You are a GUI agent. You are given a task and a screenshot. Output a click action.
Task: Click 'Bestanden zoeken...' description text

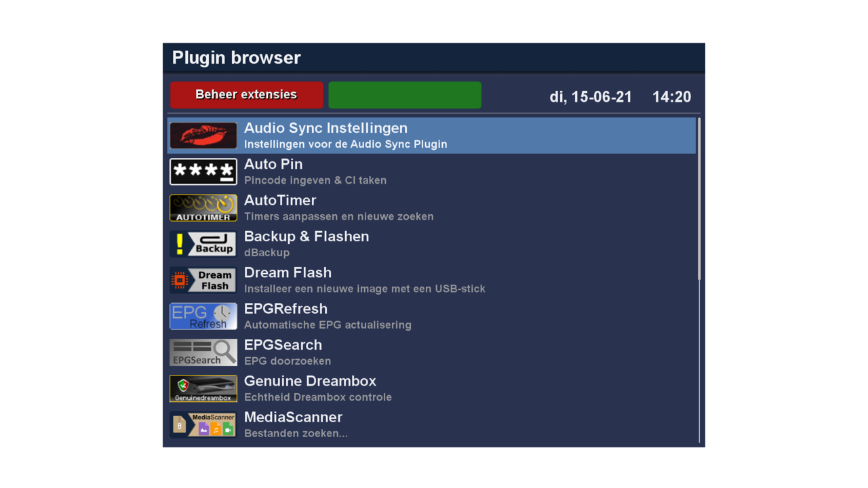pos(296,434)
